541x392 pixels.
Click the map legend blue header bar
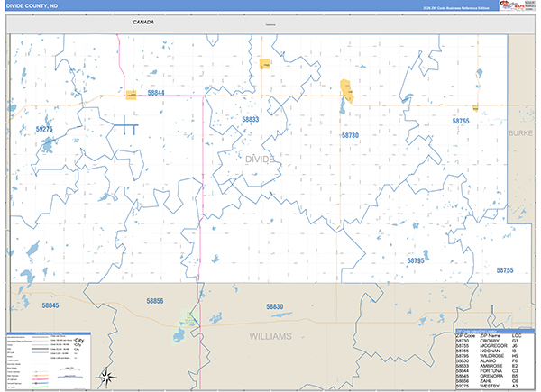[x=49, y=333]
